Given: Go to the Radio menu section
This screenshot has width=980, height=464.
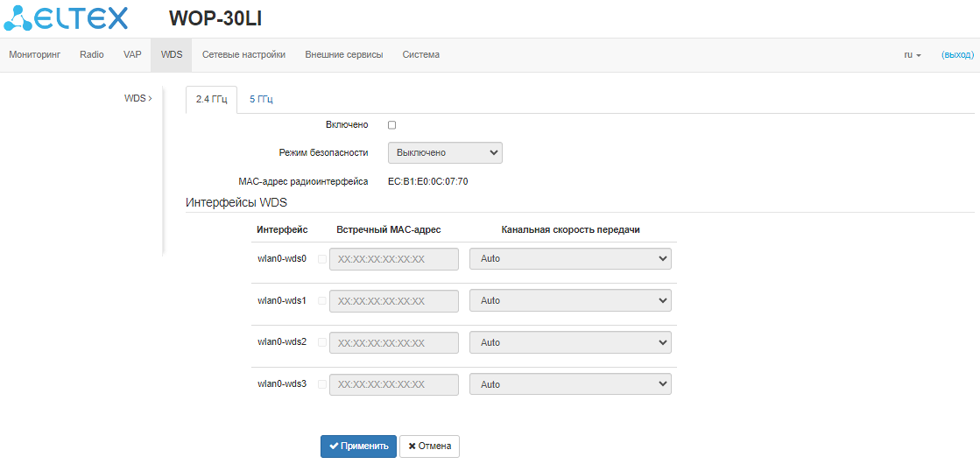Looking at the screenshot, I should (x=92, y=54).
